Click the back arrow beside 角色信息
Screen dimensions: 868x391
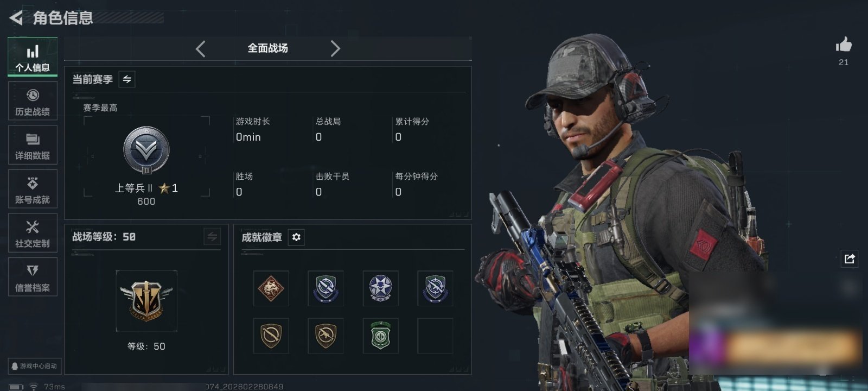pyautogui.click(x=16, y=18)
